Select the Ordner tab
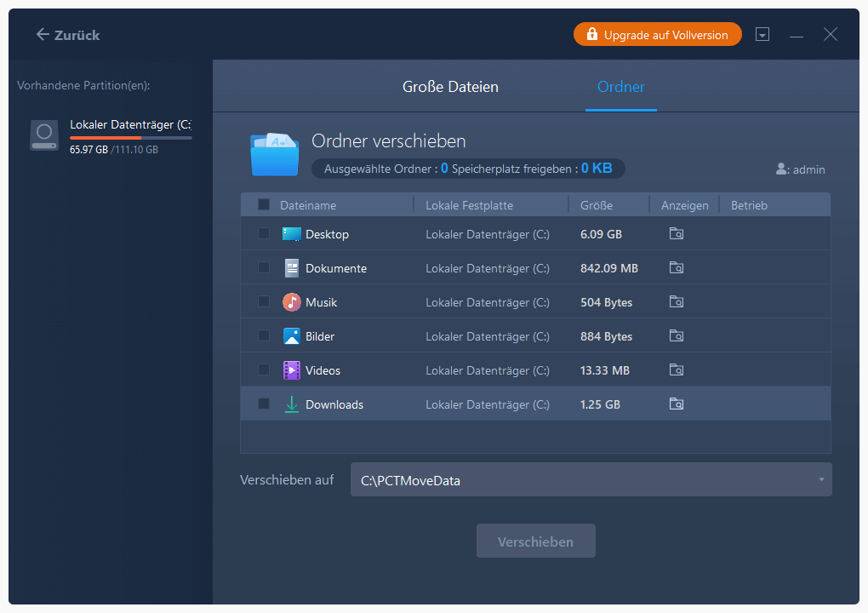868x613 pixels. [620, 87]
